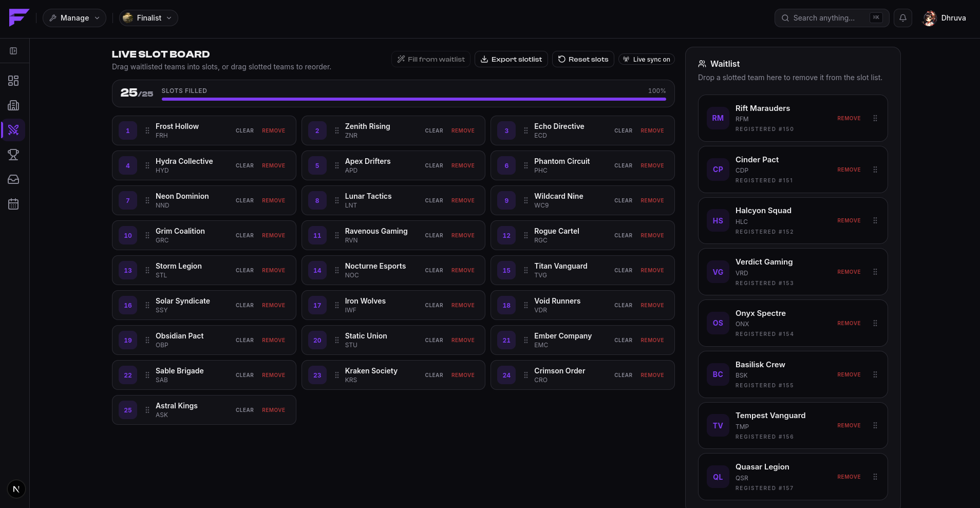Grab the drag handle for Storm Legion

pyautogui.click(x=147, y=270)
